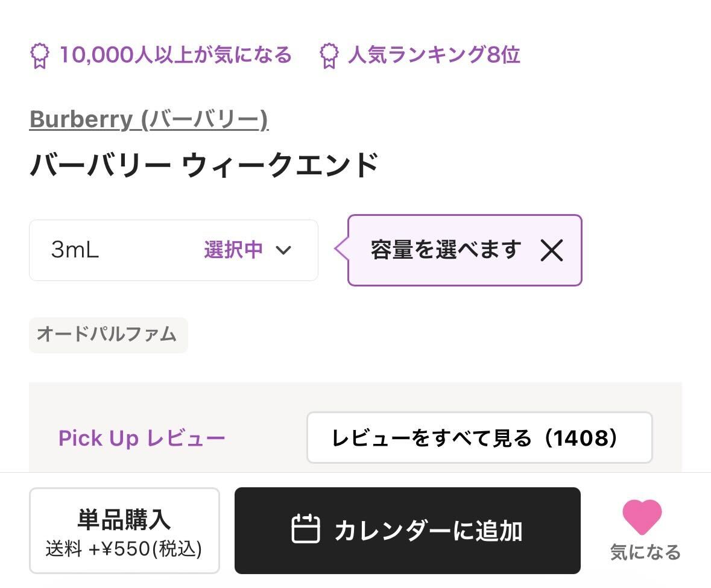This screenshot has height=588, width=711.
Task: Click the バーバリー ウィークエンド product title
Action: click(204, 165)
